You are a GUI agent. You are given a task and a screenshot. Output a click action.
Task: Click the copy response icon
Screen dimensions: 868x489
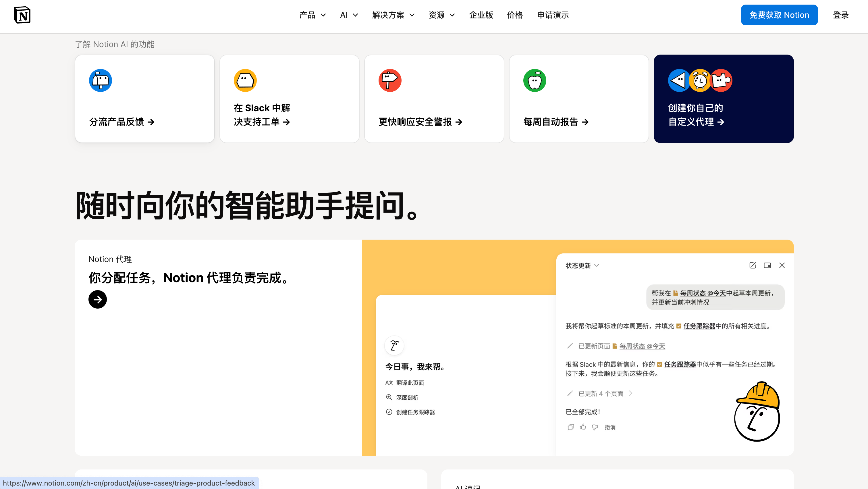(x=570, y=427)
